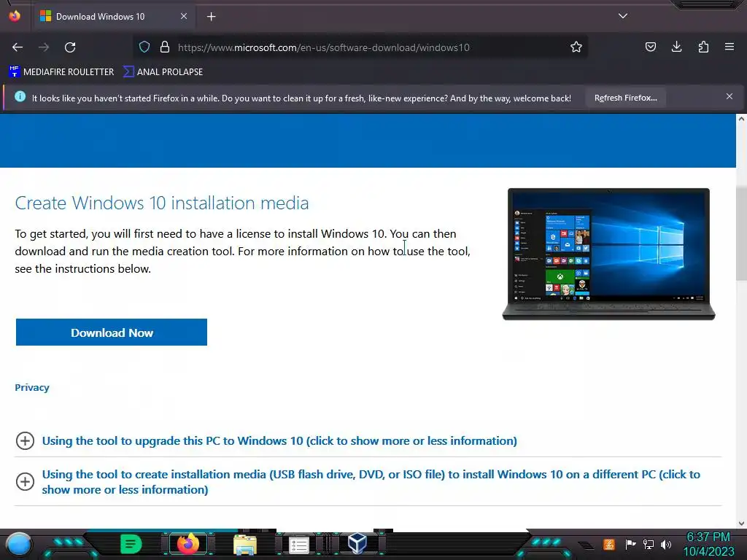Open the list window taskbar icon
This screenshot has height=560, width=747.
pyautogui.click(x=299, y=545)
